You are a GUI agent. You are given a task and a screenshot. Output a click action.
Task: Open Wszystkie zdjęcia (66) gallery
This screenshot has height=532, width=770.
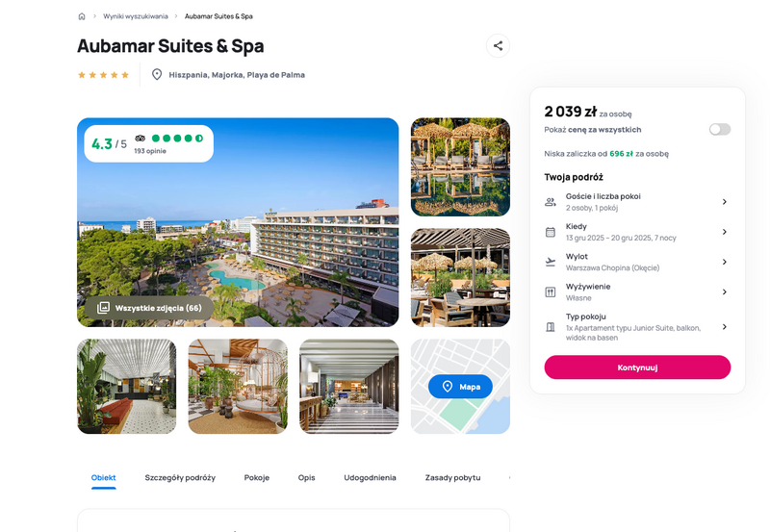149,308
